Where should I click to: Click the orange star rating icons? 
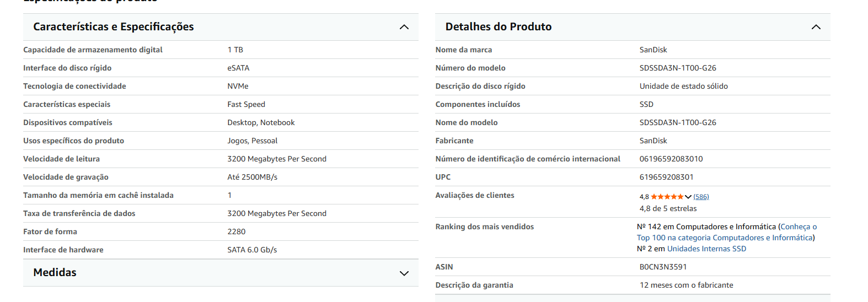click(667, 197)
